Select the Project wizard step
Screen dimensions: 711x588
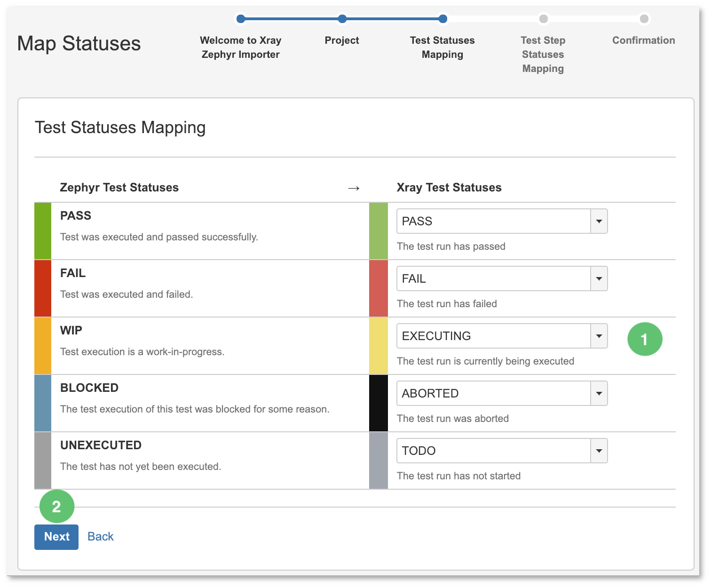[342, 40]
